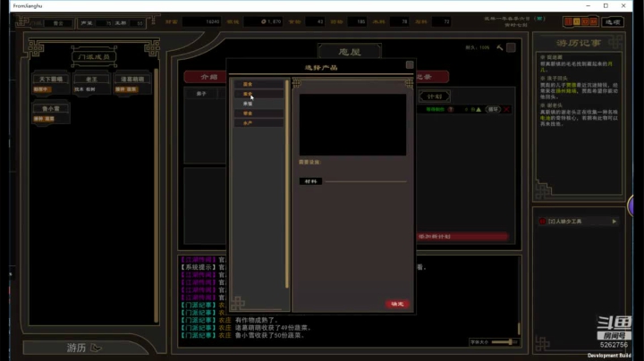The width and height of the screenshot is (644, 361).
Task: Switch to the 介绍 tab
Action: (x=206, y=77)
